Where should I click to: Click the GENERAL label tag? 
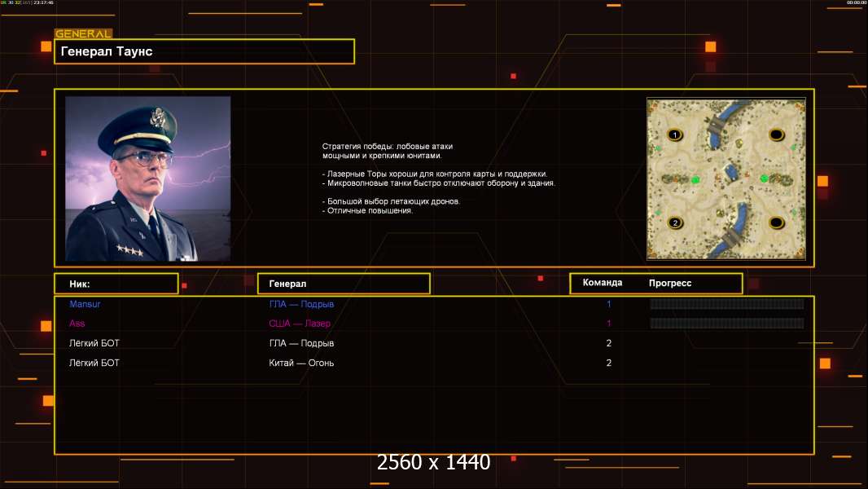pyautogui.click(x=84, y=33)
